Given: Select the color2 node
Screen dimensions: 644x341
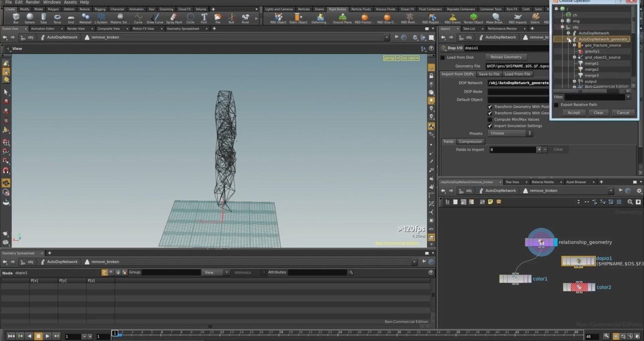Looking at the screenshot, I should click(579, 287).
